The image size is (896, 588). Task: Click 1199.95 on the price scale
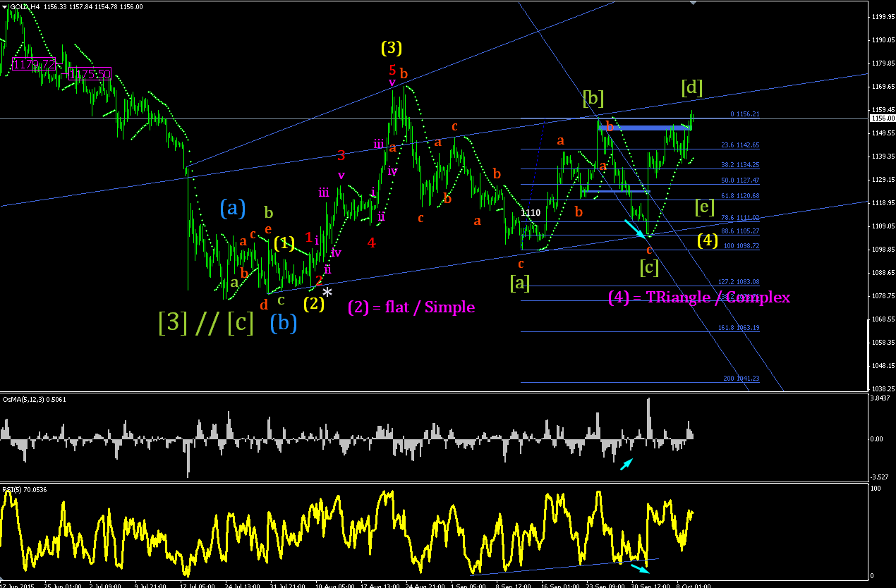pyautogui.click(x=883, y=16)
